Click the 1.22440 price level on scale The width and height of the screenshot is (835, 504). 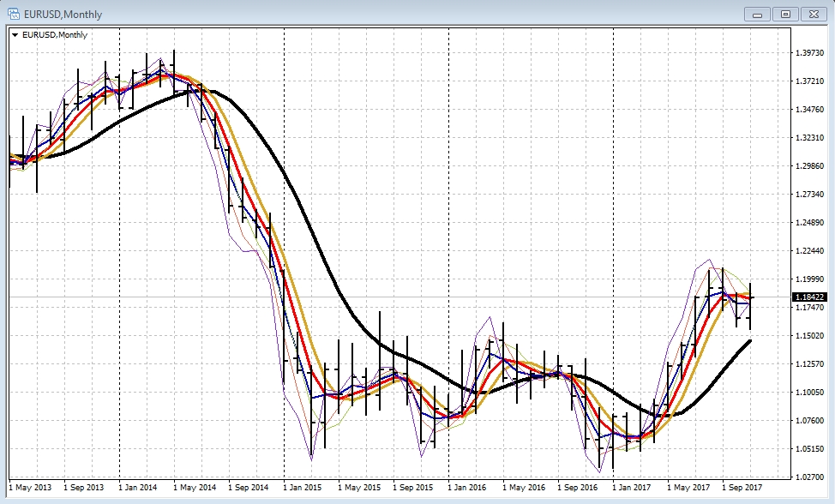tap(810, 251)
